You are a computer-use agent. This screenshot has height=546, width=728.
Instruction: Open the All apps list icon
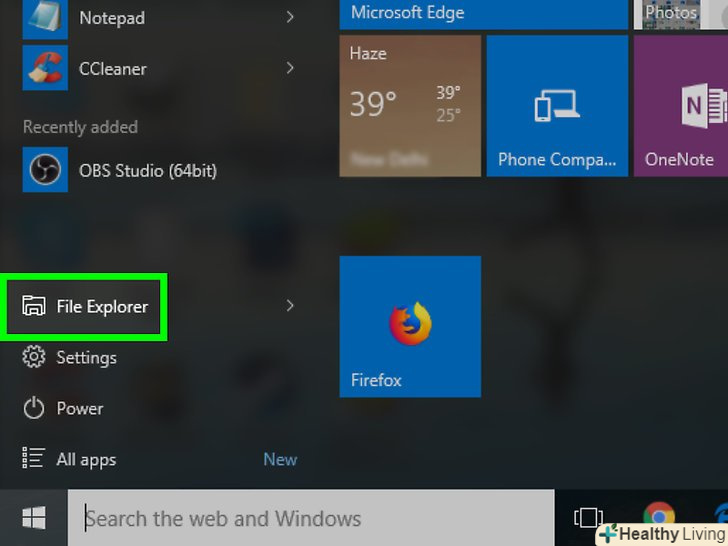pos(33,459)
